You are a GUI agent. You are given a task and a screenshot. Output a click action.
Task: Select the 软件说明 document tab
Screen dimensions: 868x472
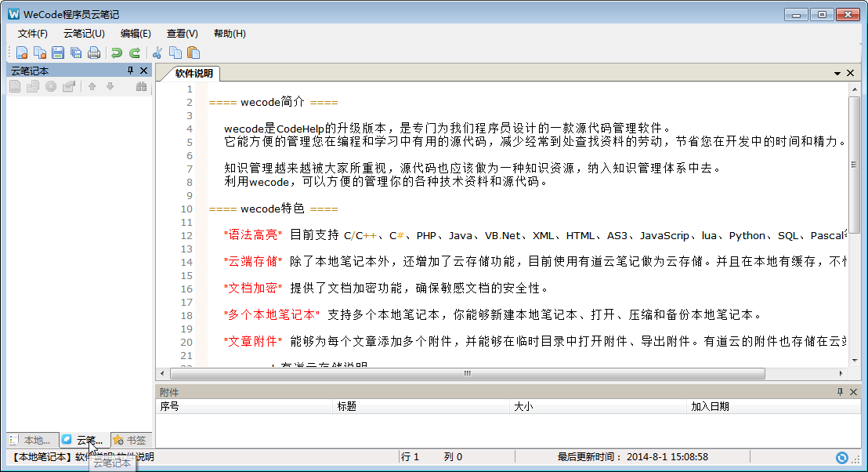click(x=193, y=73)
